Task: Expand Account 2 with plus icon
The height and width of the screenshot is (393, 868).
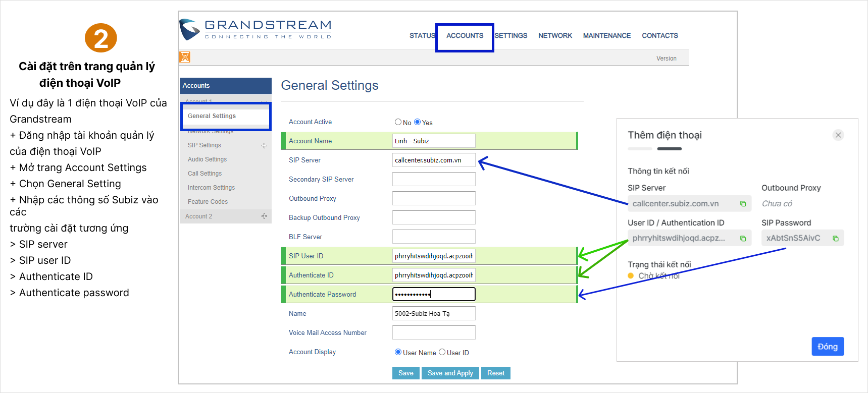Action: [264, 216]
